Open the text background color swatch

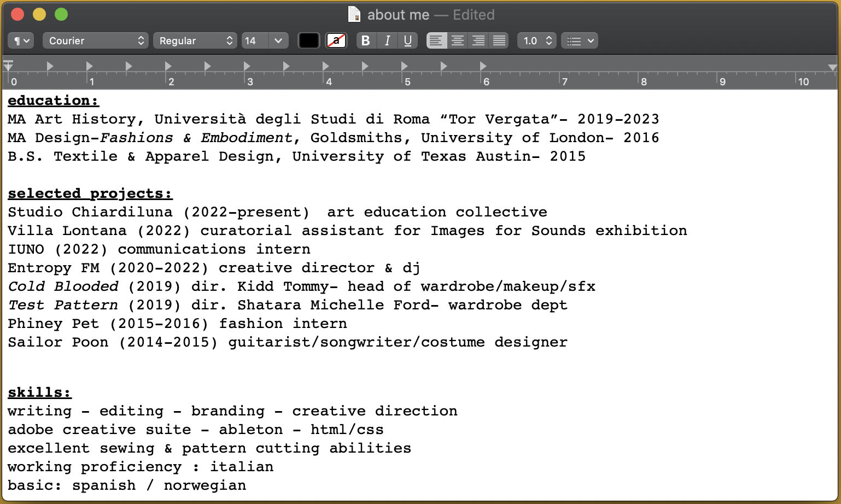336,40
